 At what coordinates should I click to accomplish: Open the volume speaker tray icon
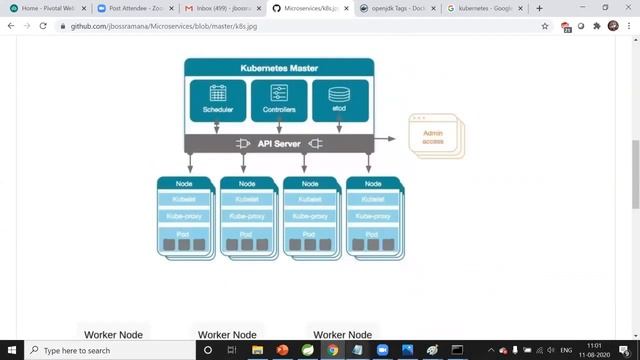tap(551, 350)
